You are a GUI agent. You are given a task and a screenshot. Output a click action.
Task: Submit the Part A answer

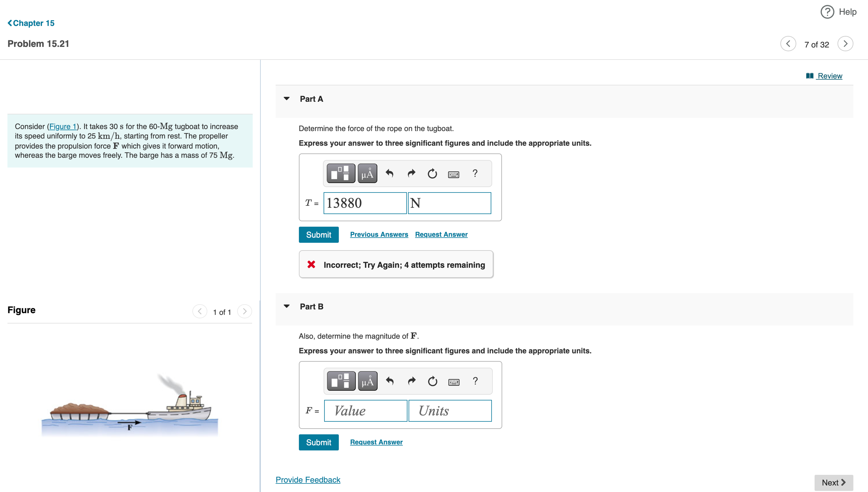318,235
